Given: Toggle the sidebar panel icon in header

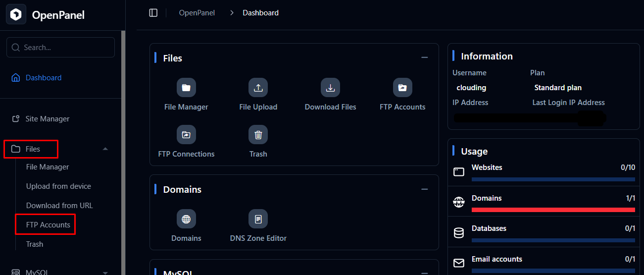Looking at the screenshot, I should tap(153, 13).
